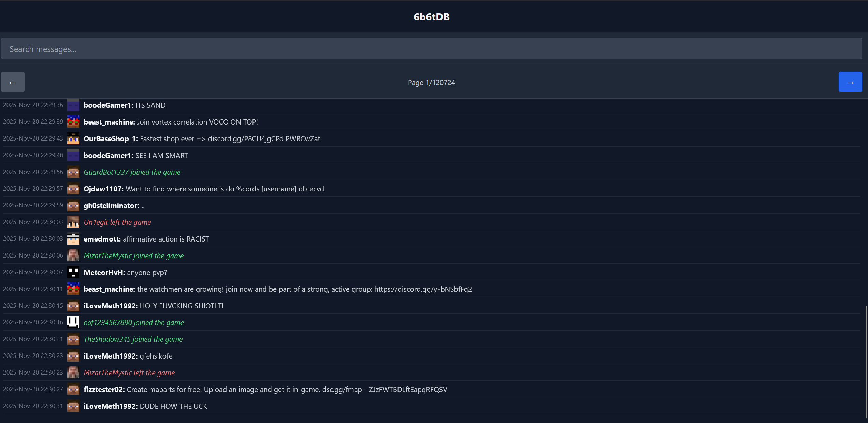Viewport: 868px width, 423px height.
Task: Click MeteorHvH's black face avatar
Action: (x=73, y=272)
